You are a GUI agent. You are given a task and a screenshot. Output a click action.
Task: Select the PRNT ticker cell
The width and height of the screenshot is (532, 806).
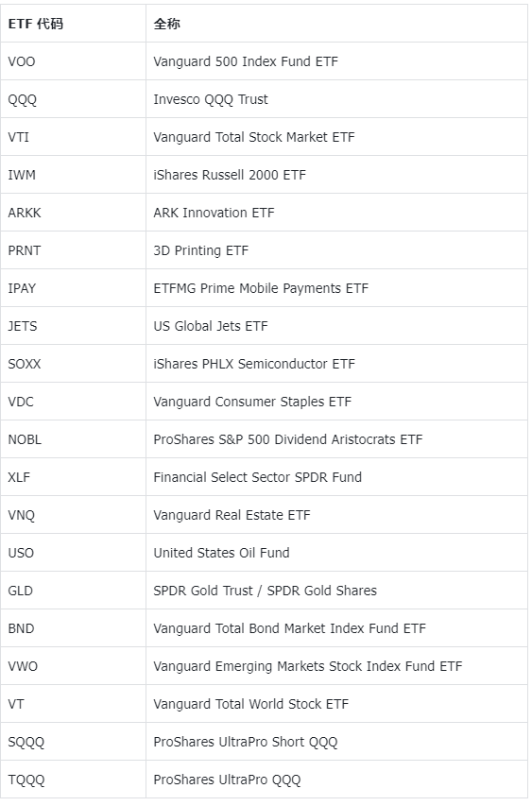(x=73, y=250)
